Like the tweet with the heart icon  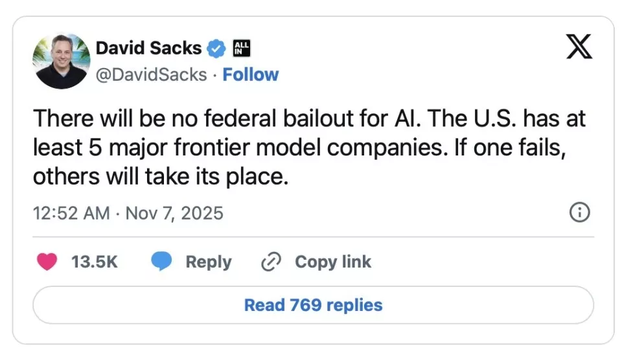[x=47, y=262]
